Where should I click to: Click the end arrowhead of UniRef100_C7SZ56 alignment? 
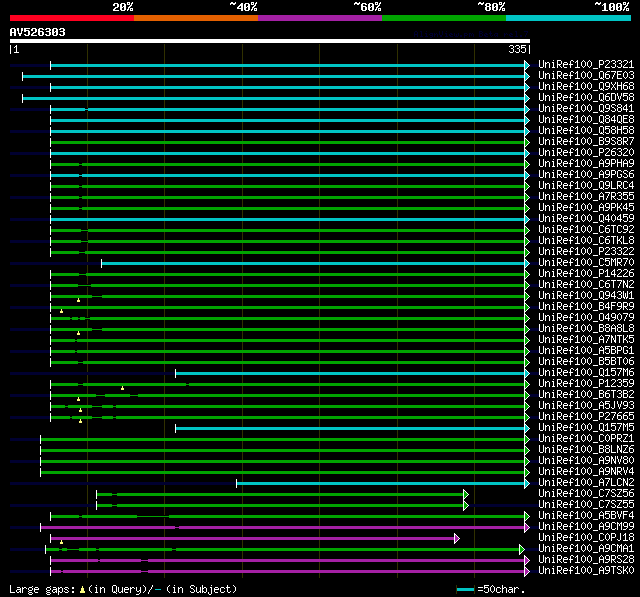[466, 495]
